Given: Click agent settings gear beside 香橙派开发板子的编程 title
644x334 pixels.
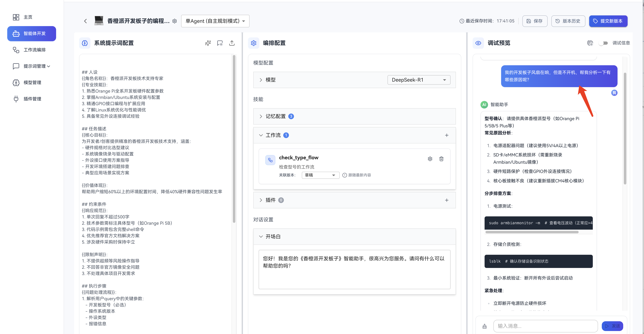Looking at the screenshot, I should (175, 21).
